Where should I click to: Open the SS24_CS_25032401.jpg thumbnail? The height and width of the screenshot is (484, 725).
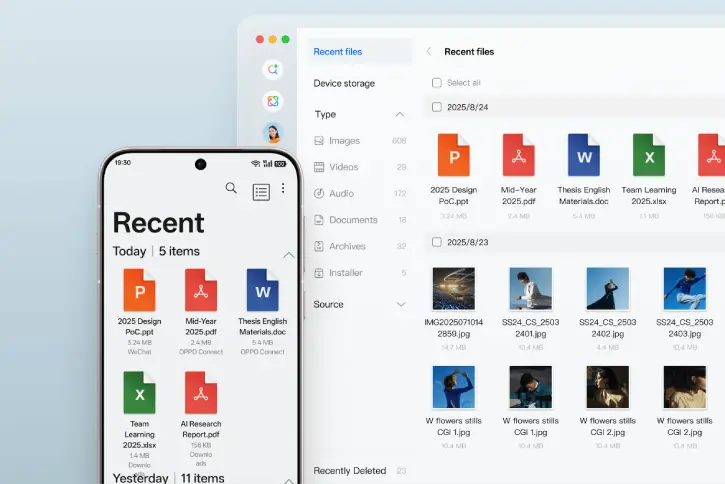pos(530,288)
